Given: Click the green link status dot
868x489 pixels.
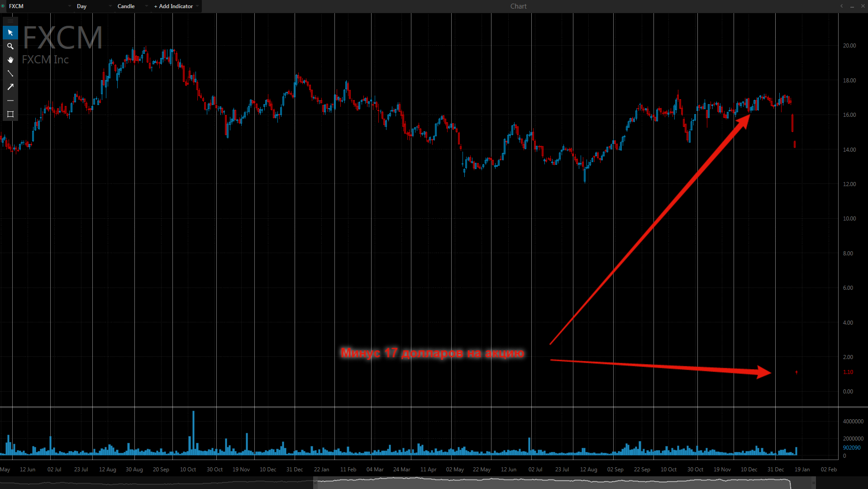Looking at the screenshot, I should [3, 6].
